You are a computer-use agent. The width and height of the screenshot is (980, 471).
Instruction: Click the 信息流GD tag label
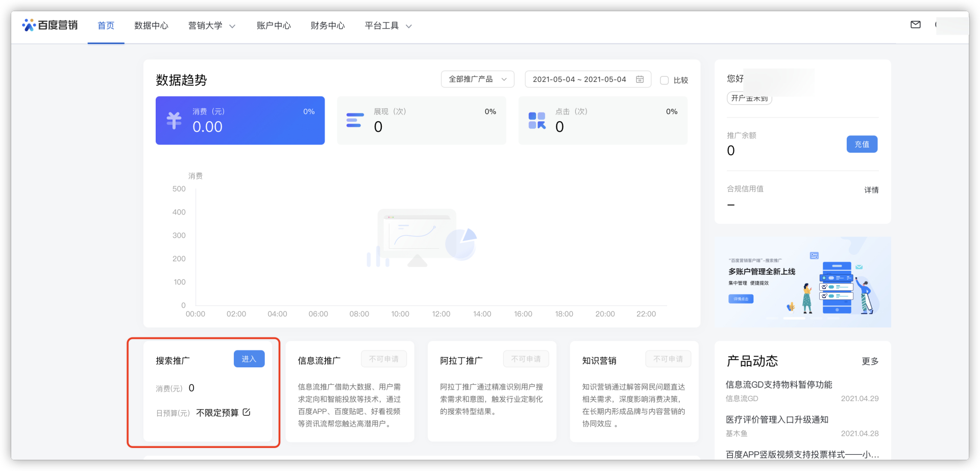pos(742,398)
